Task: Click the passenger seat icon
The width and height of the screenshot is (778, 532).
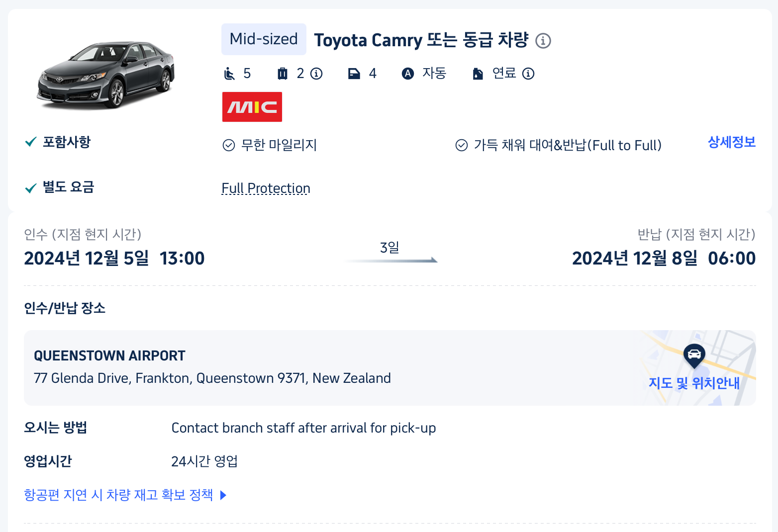Action: [x=229, y=74]
